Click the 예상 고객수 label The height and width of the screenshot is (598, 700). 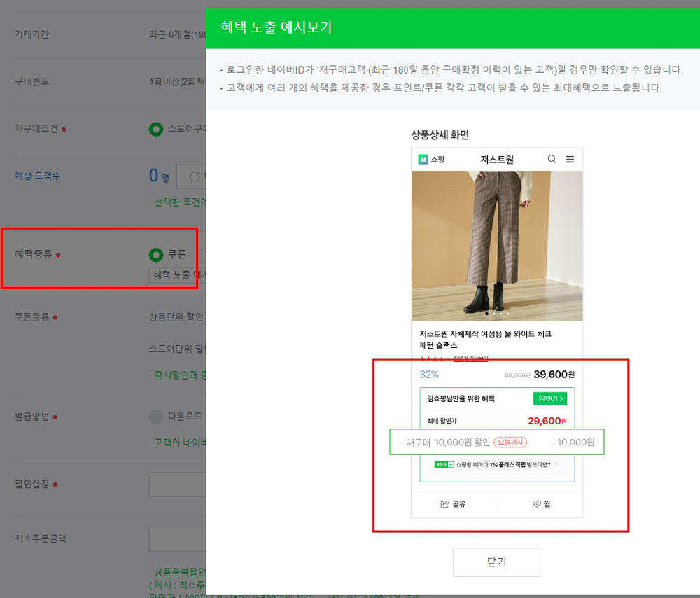point(38,176)
